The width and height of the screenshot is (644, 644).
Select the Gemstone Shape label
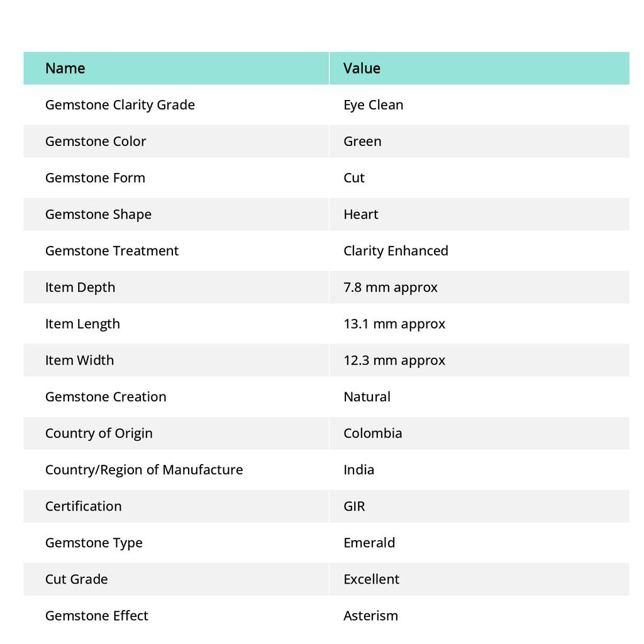pos(98,214)
